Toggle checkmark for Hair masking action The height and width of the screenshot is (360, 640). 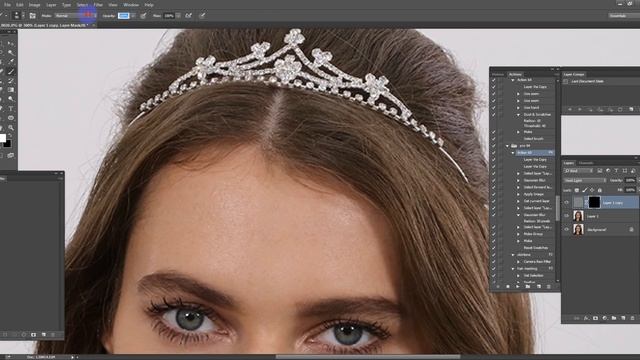[x=493, y=269]
